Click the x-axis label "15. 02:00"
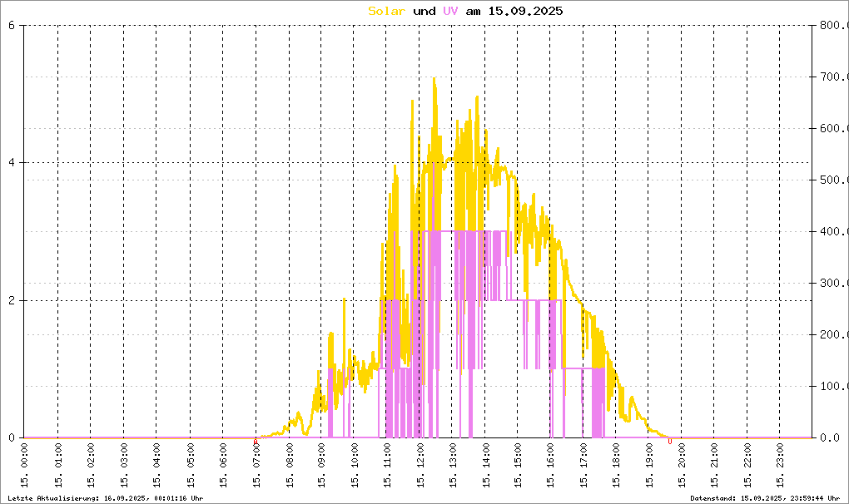Screen dimensions: 849x504 pyautogui.click(x=91, y=466)
